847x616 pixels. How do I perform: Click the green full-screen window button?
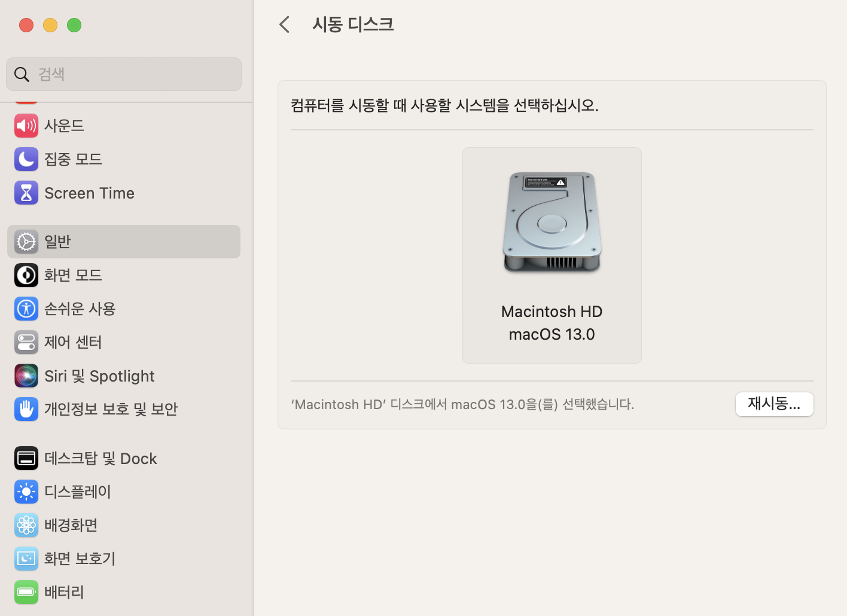click(74, 25)
